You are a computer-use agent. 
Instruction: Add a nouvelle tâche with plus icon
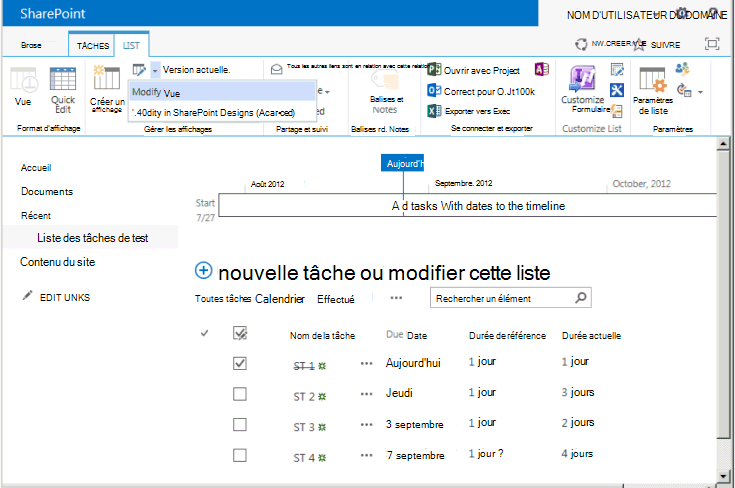pos(203,270)
